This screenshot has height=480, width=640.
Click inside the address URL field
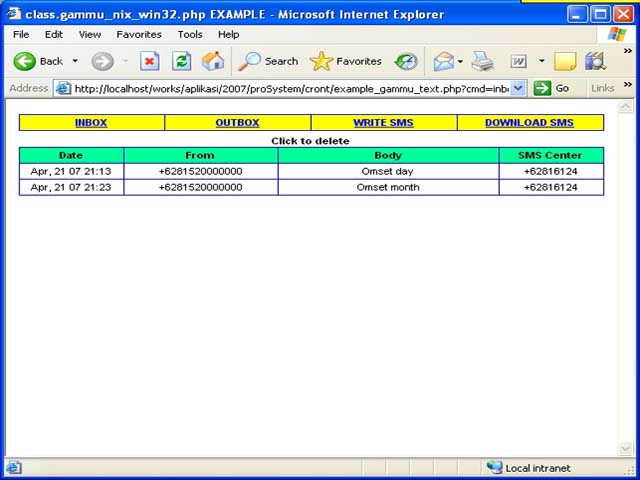click(290, 88)
